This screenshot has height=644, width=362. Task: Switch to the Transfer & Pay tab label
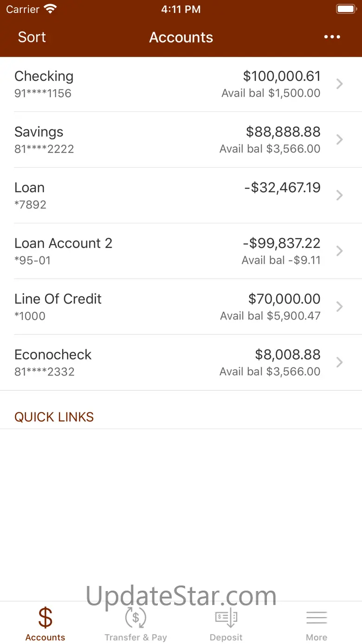pyautogui.click(x=136, y=637)
